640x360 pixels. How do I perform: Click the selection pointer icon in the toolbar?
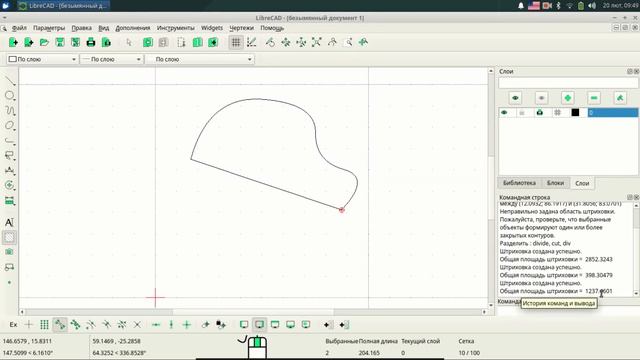(x=129, y=42)
